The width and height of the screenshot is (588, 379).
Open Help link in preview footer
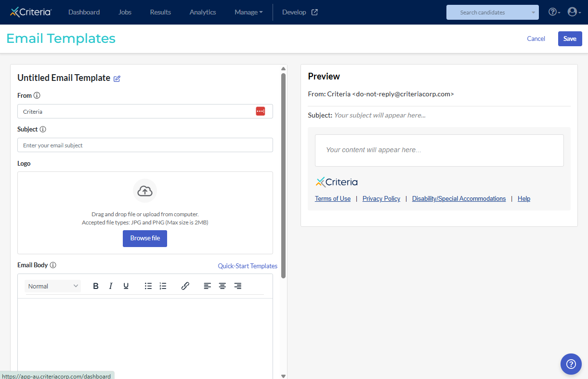524,198
